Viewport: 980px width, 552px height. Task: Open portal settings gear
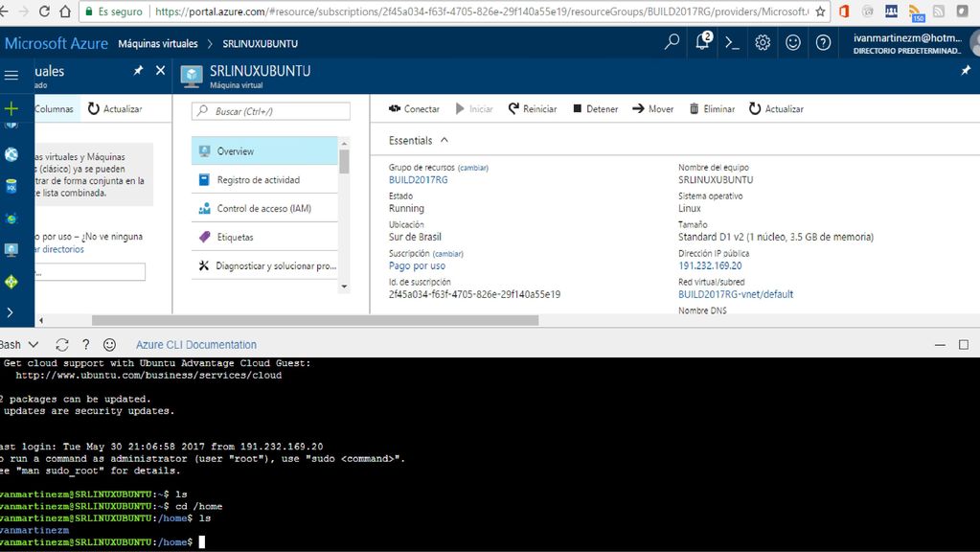pos(763,42)
